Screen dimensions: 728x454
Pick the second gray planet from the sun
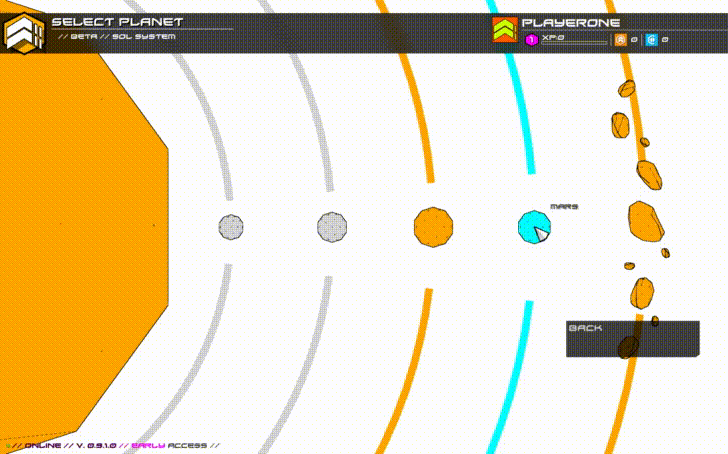coord(332,227)
